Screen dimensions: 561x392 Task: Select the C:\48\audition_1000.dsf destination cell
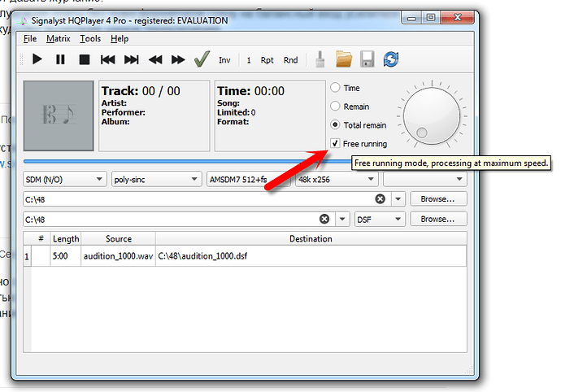click(x=311, y=256)
